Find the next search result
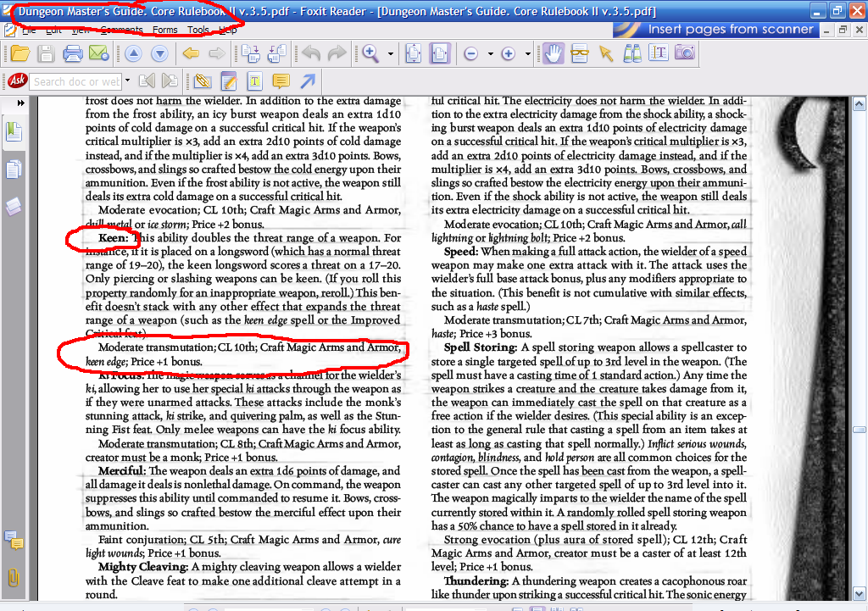Image resolution: width=868 pixels, height=611 pixels. [x=170, y=81]
